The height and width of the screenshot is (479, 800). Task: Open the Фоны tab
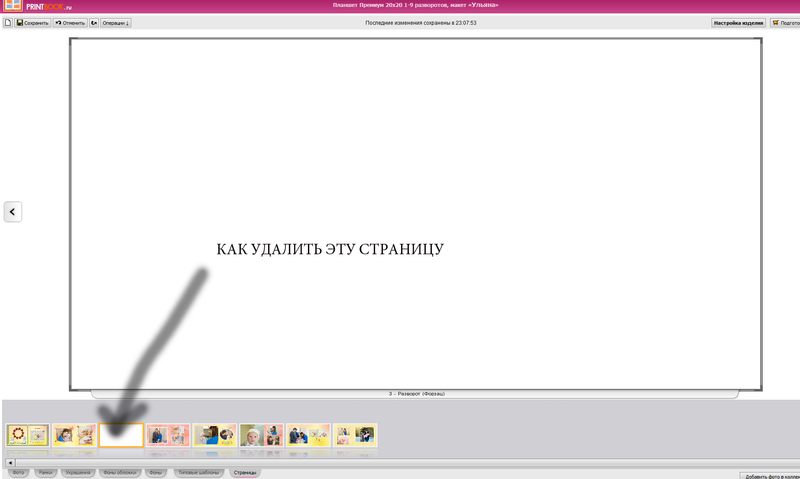tap(155, 471)
